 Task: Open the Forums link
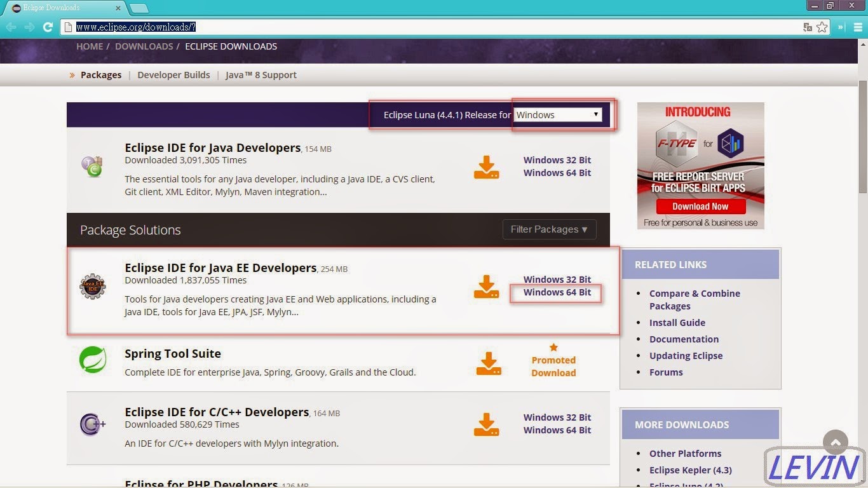point(666,372)
